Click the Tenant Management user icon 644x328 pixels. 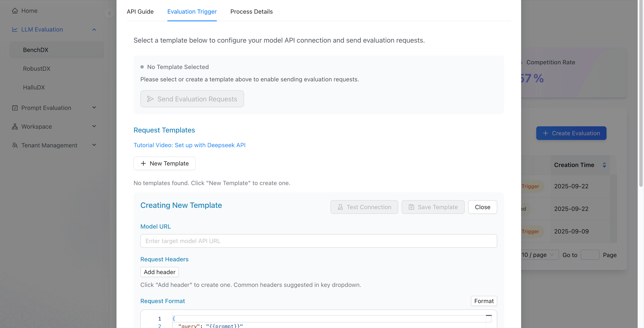pyautogui.click(x=15, y=145)
